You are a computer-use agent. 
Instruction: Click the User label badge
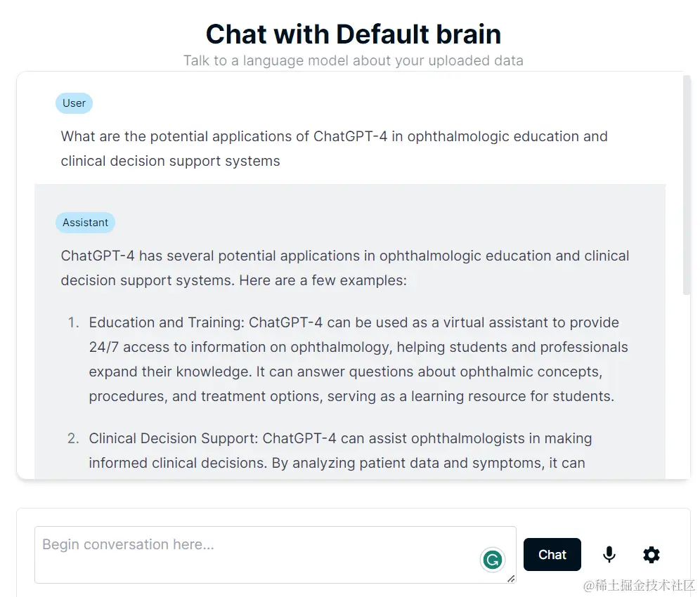coord(74,103)
